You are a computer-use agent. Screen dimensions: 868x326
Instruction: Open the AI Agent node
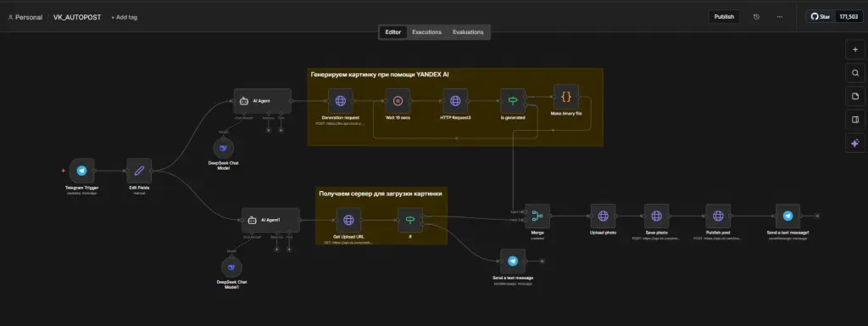(263, 101)
